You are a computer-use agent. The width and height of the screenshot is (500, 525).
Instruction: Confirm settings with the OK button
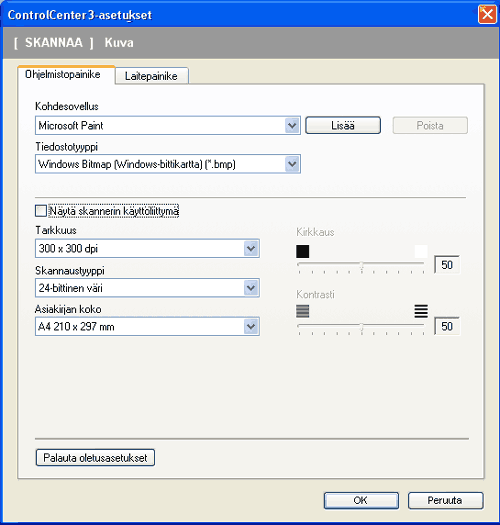click(x=361, y=500)
